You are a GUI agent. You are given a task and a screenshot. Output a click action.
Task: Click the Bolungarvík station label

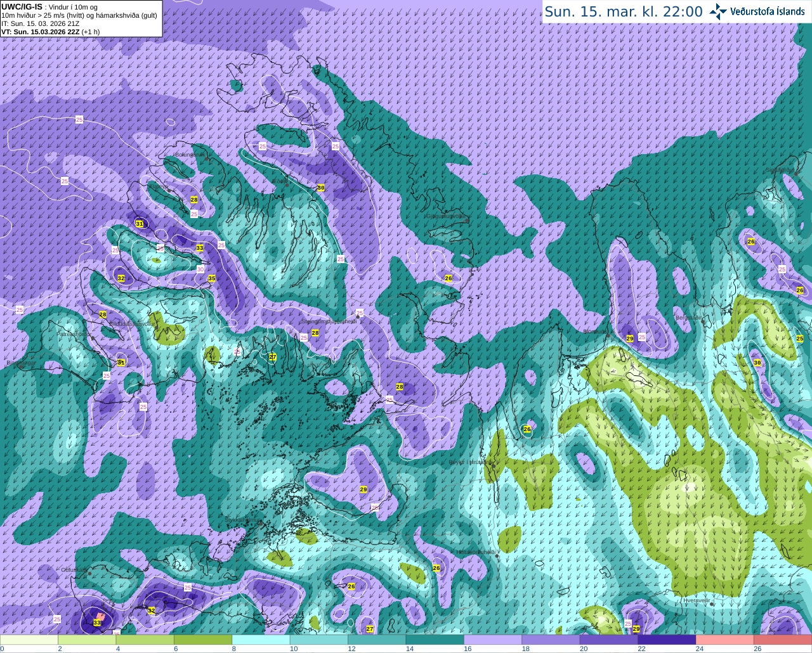point(190,155)
